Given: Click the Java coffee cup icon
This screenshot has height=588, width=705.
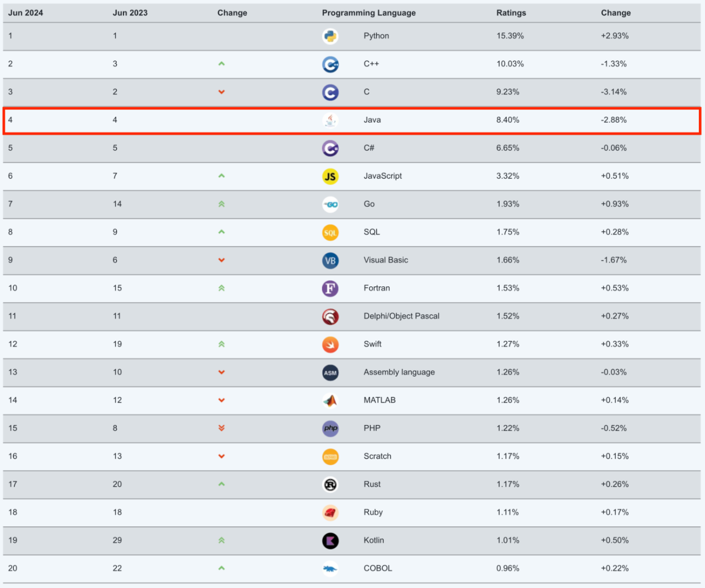Looking at the screenshot, I should 330,120.
